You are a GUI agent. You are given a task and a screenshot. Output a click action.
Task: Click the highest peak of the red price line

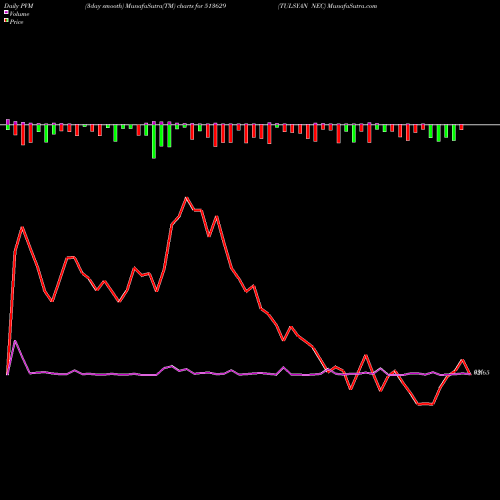point(187,198)
